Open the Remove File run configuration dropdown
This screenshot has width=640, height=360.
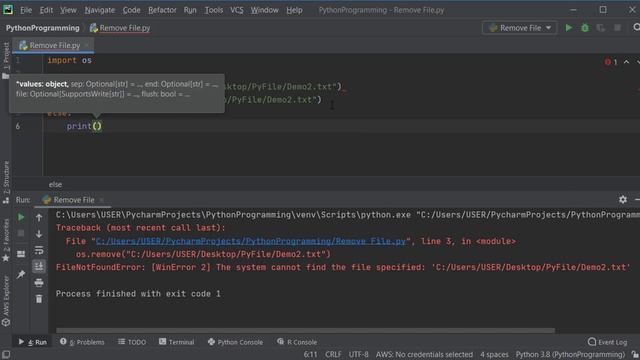pos(520,28)
